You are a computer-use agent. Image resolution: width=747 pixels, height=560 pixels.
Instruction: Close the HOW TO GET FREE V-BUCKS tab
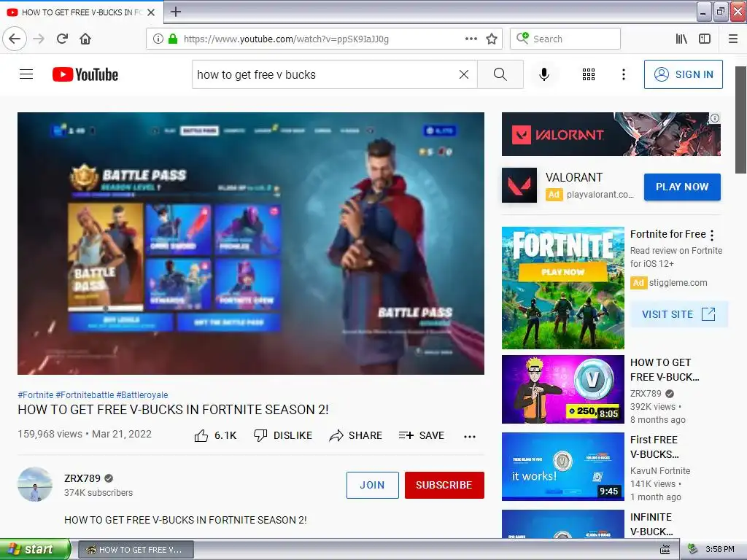tap(151, 12)
